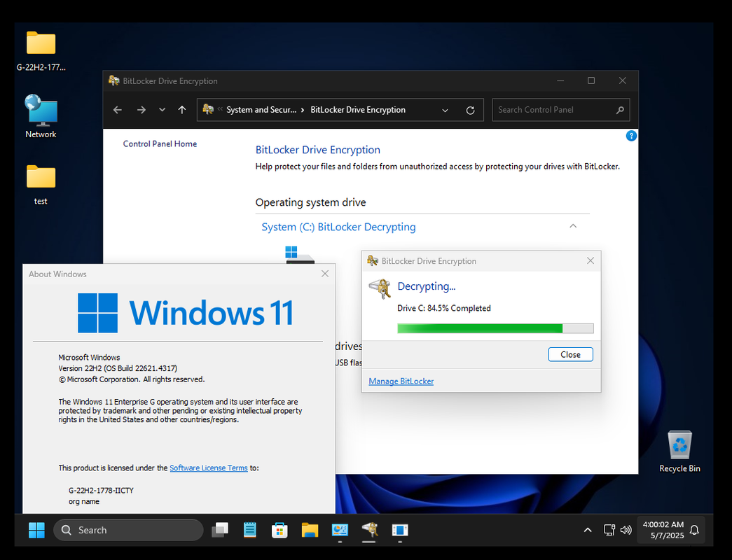This screenshot has height=560, width=732.
Task: Go forward in Control Panel navigation
Action: tap(141, 110)
